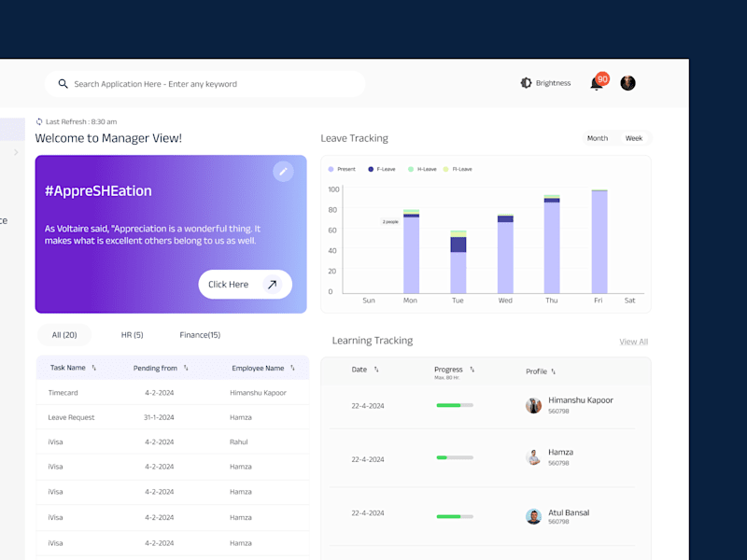Open Hamza's profile photo in Learning Tracking
Viewport: 747px width, 560px height.
[533, 457]
